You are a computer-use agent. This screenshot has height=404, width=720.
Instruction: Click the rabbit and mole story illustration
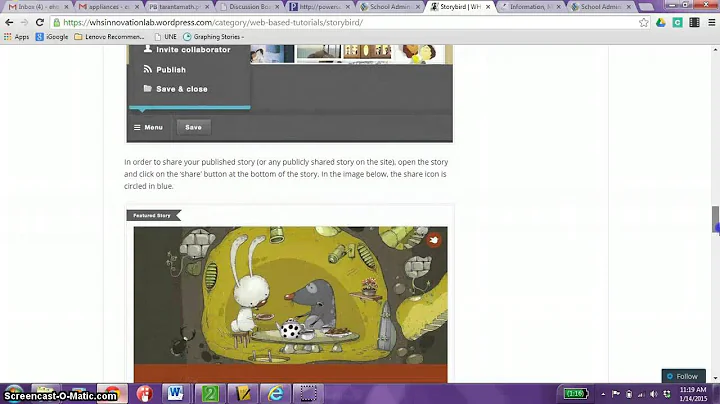(x=290, y=296)
